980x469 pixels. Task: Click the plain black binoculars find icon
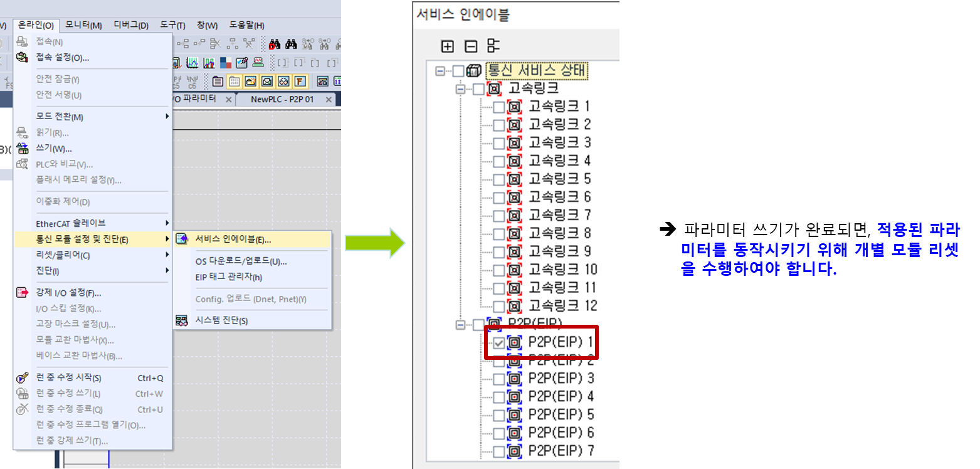coord(291,44)
